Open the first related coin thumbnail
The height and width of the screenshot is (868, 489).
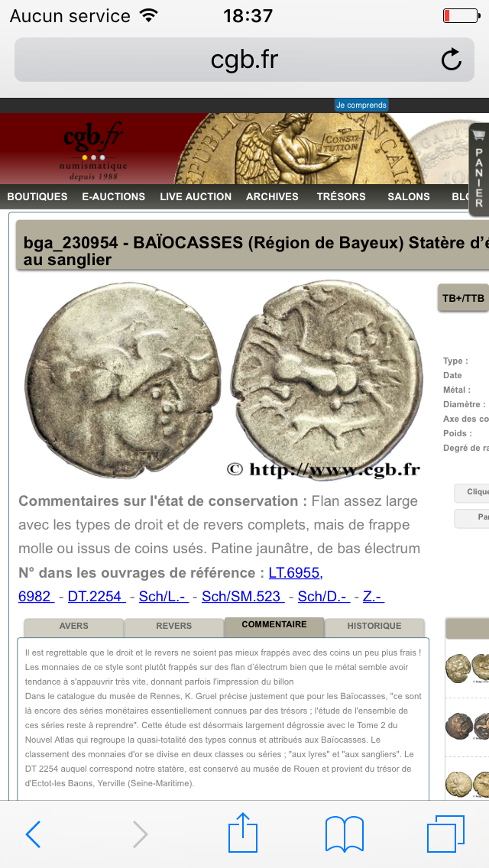click(x=468, y=668)
